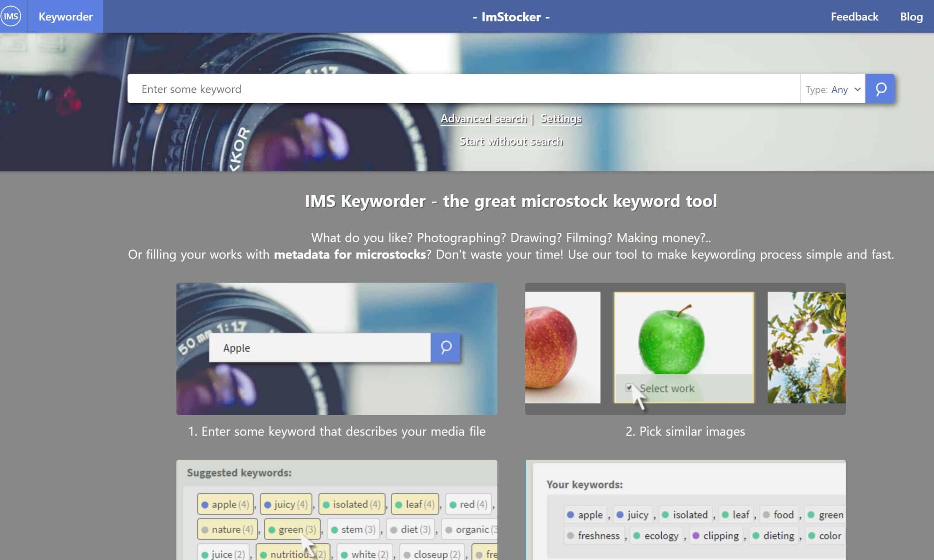Click the red apple example image

click(x=555, y=347)
